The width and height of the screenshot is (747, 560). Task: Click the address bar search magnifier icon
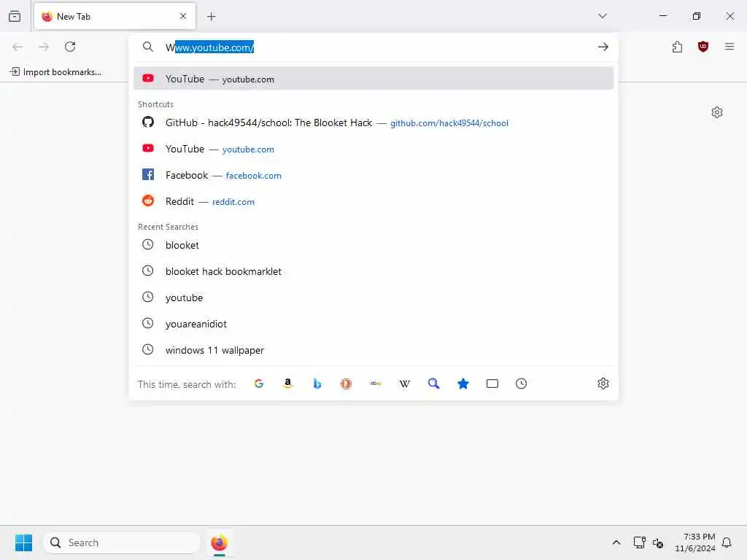147,47
